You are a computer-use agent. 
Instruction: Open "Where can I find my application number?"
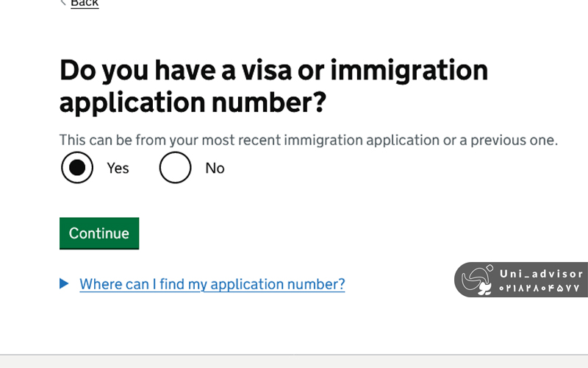(x=212, y=284)
